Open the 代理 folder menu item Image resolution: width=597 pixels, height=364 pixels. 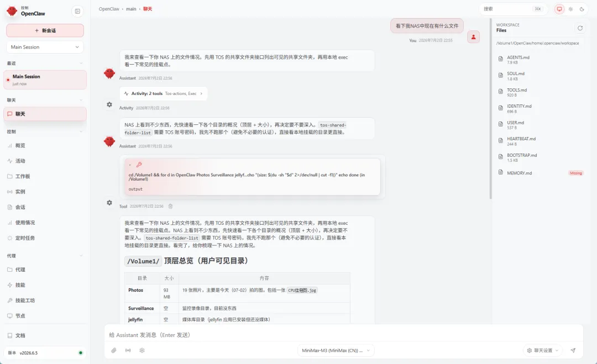coord(45,270)
